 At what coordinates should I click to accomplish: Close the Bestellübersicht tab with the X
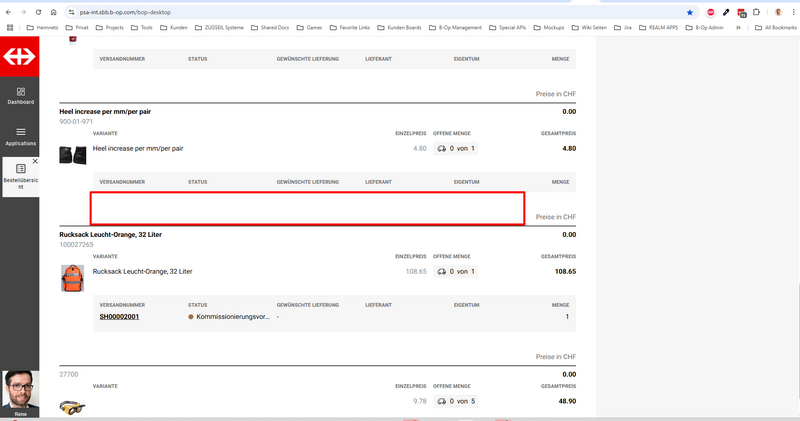click(35, 161)
